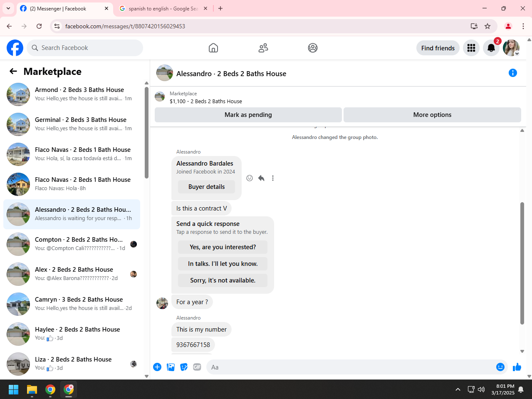Click the 'This is my number' message
The width and height of the screenshot is (532, 399).
coord(201,329)
